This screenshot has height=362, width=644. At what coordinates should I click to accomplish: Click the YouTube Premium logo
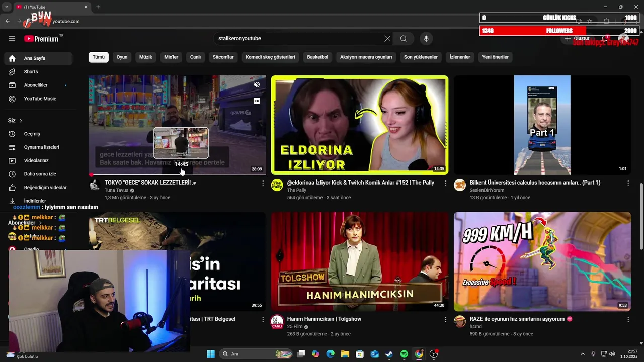(41, 39)
